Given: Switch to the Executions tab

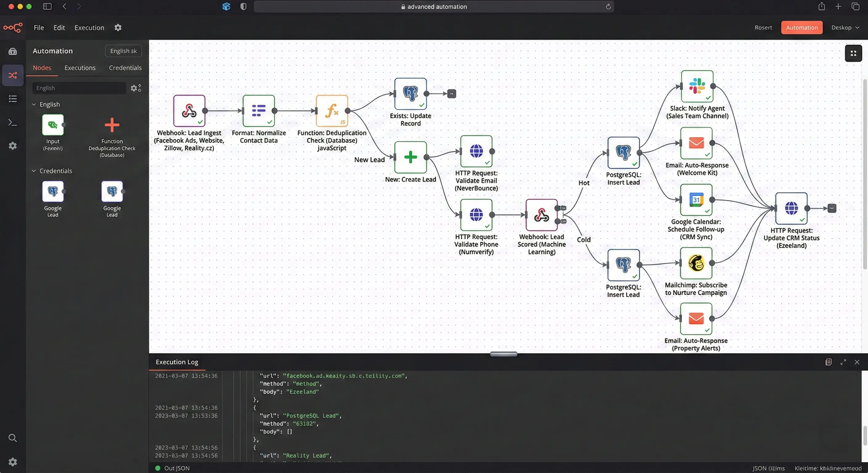Looking at the screenshot, I should [80, 68].
